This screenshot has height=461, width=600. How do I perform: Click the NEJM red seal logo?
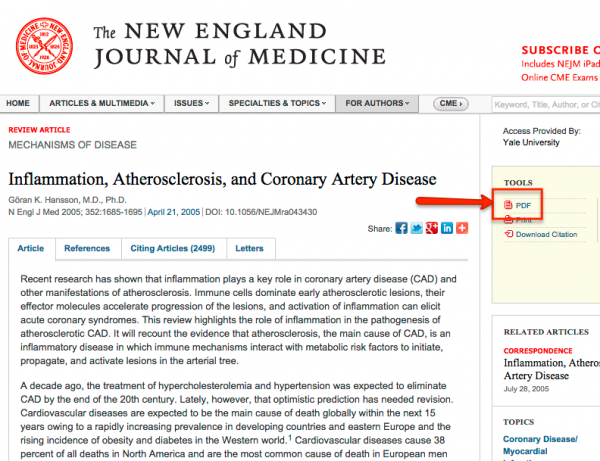[x=44, y=46]
